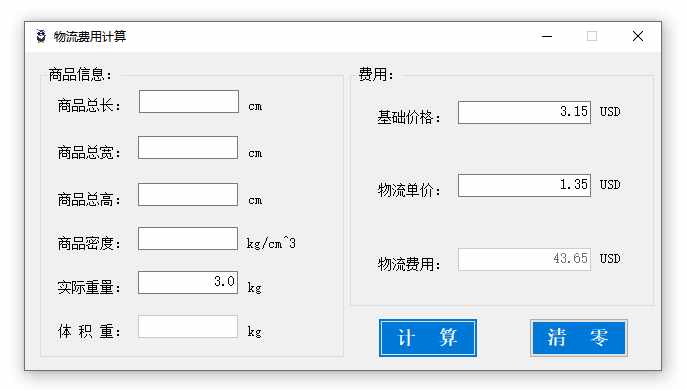Click the disabled maximize window button

coord(592,36)
